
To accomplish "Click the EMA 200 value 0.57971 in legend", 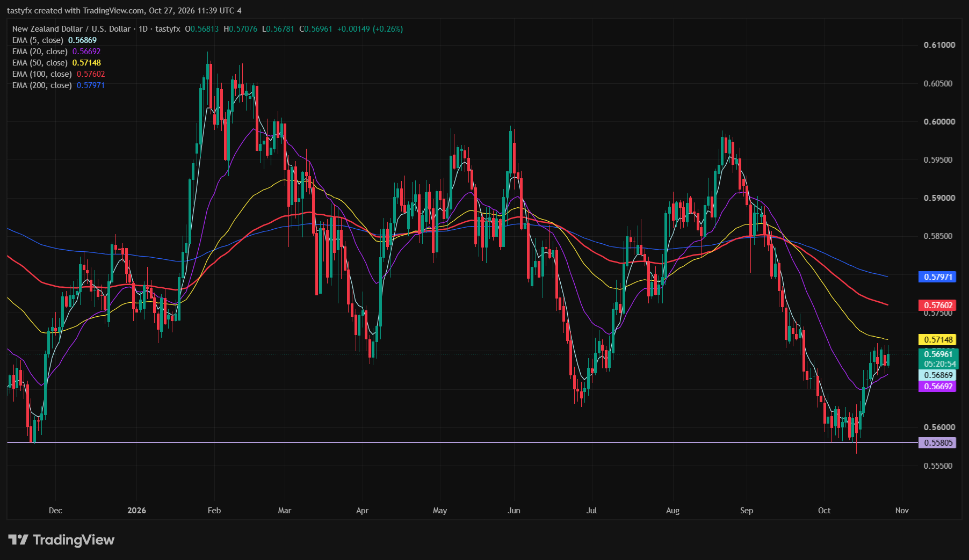I will [x=91, y=85].
